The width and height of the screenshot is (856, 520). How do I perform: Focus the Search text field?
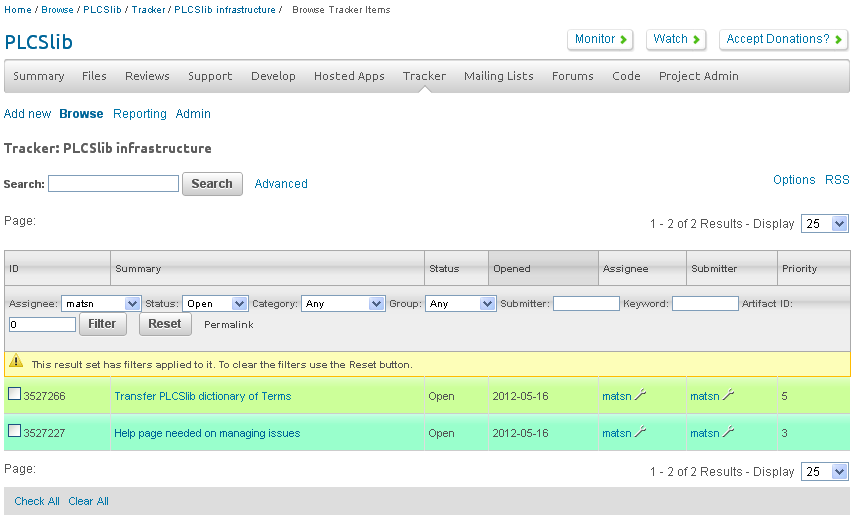coord(114,183)
